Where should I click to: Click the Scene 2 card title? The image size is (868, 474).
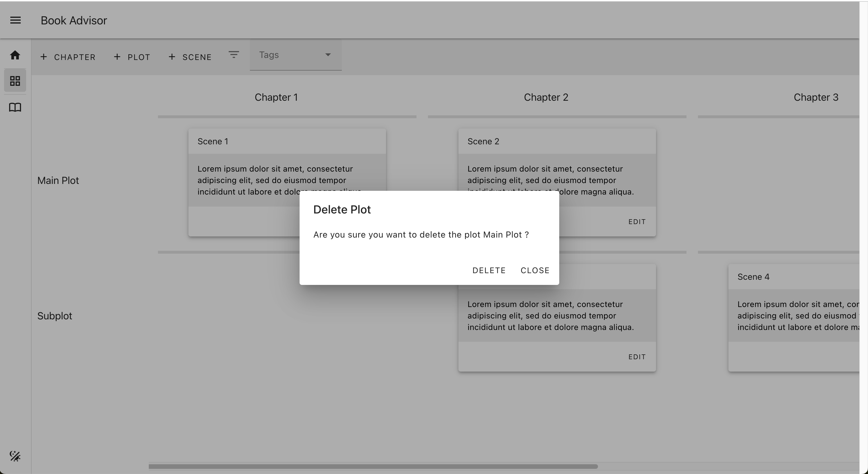[483, 141]
